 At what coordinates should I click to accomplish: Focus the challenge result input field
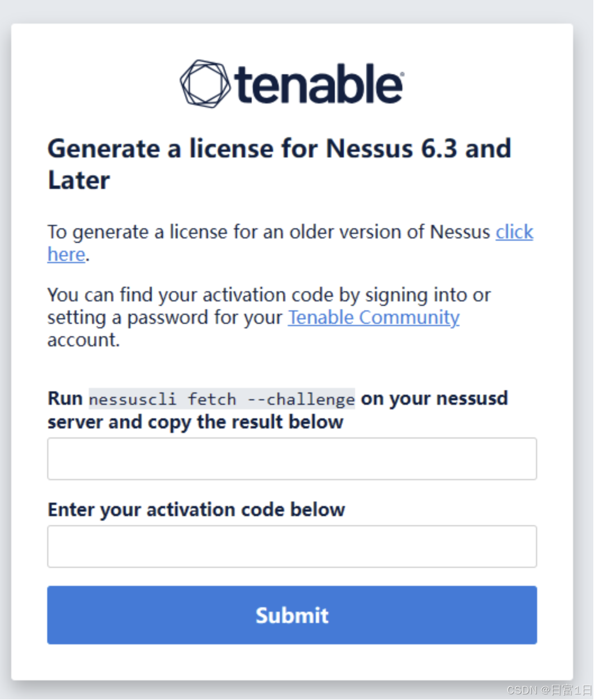click(292, 459)
